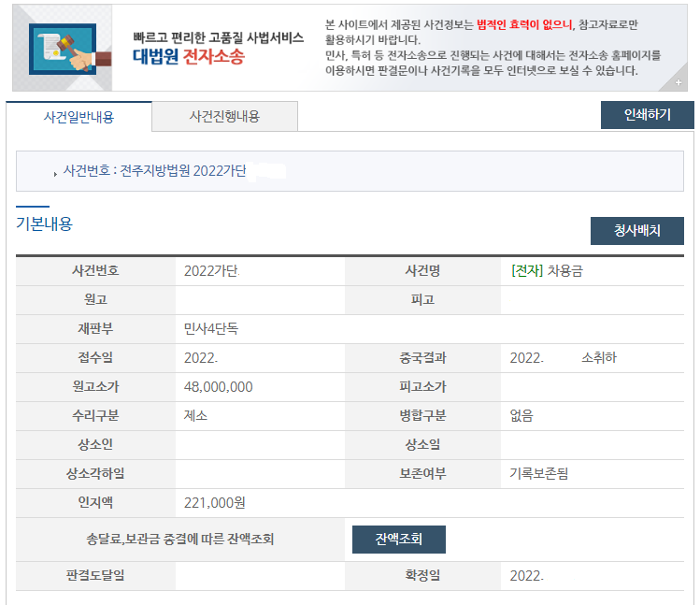The image size is (700, 605).
Task: Click the 소취하 final result value
Action: [598, 358]
